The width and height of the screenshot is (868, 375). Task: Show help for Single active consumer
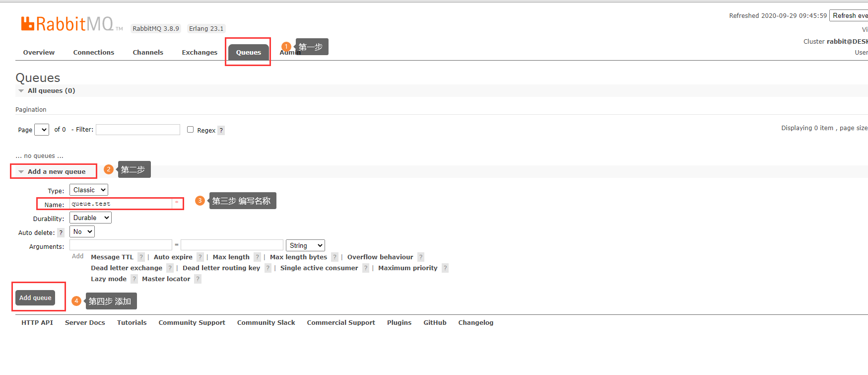tap(366, 268)
